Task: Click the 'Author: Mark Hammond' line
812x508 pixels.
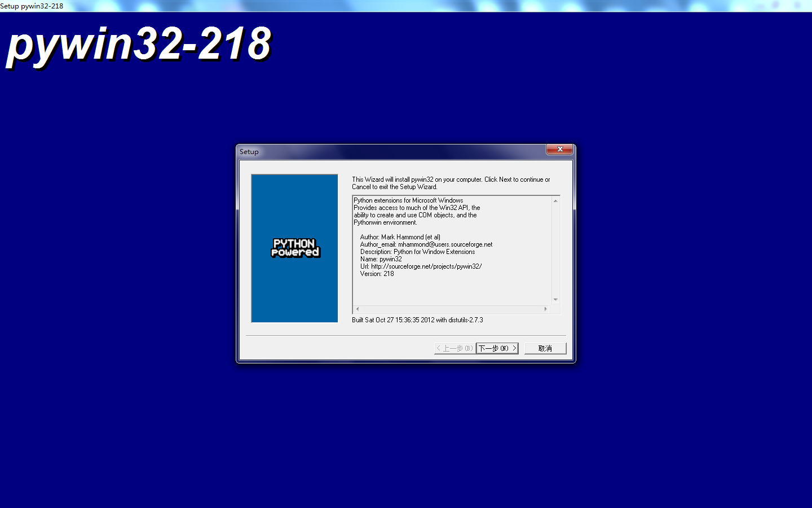Action: (x=400, y=237)
